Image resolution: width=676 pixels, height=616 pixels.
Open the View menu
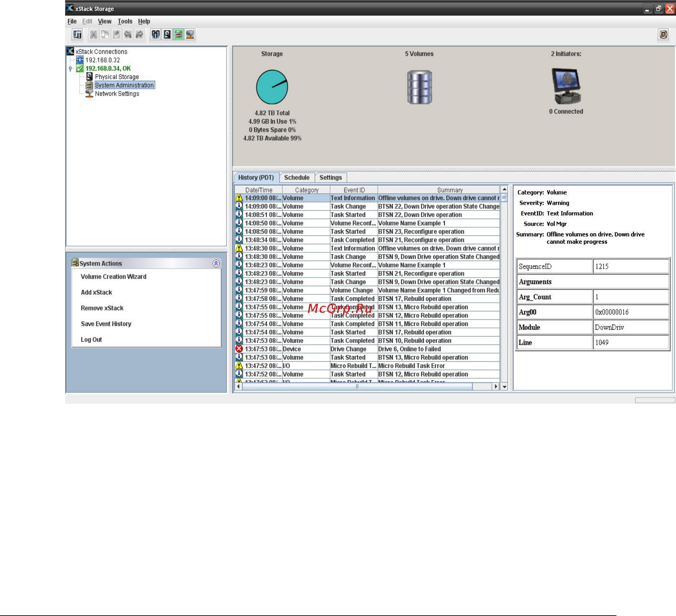click(105, 21)
